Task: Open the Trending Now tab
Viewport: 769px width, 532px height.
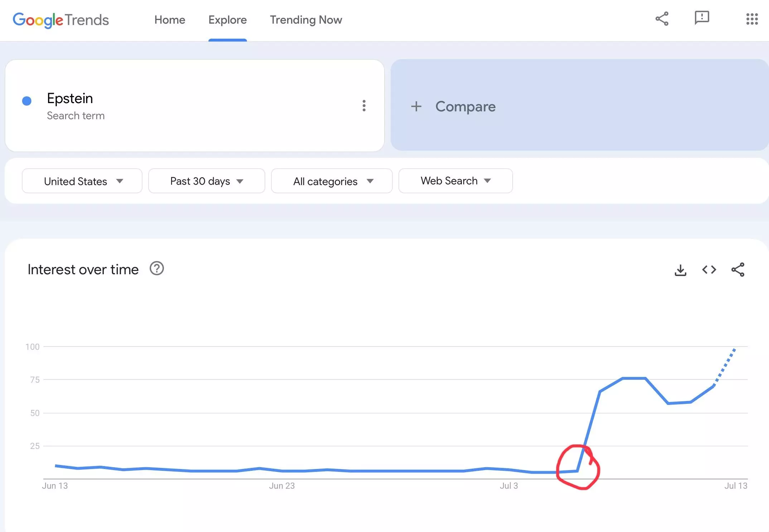Action: [306, 20]
